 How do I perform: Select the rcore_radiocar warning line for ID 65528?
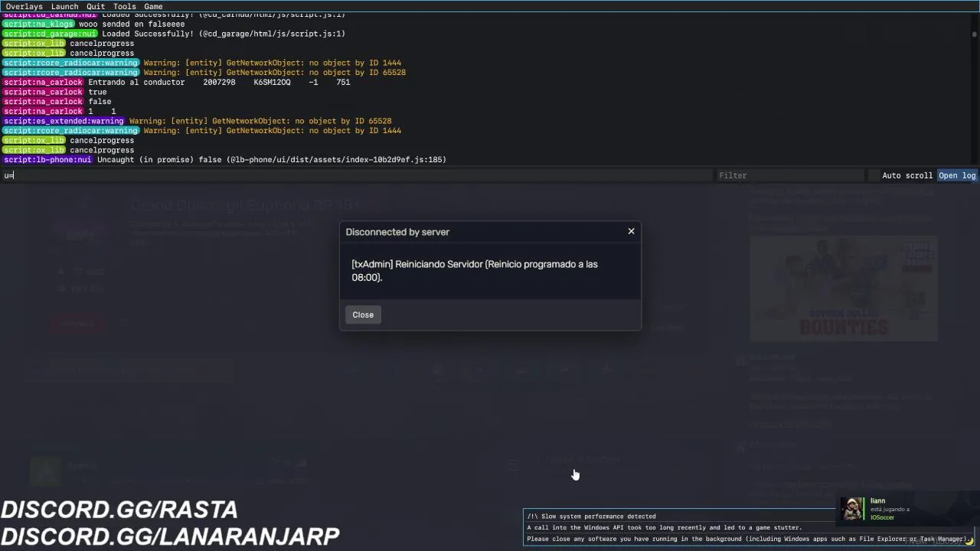pos(204,73)
